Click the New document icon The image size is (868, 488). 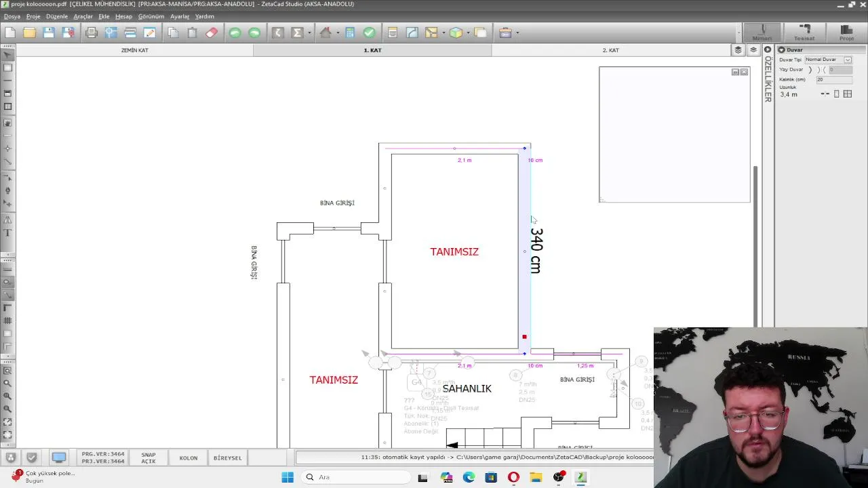pos(10,33)
